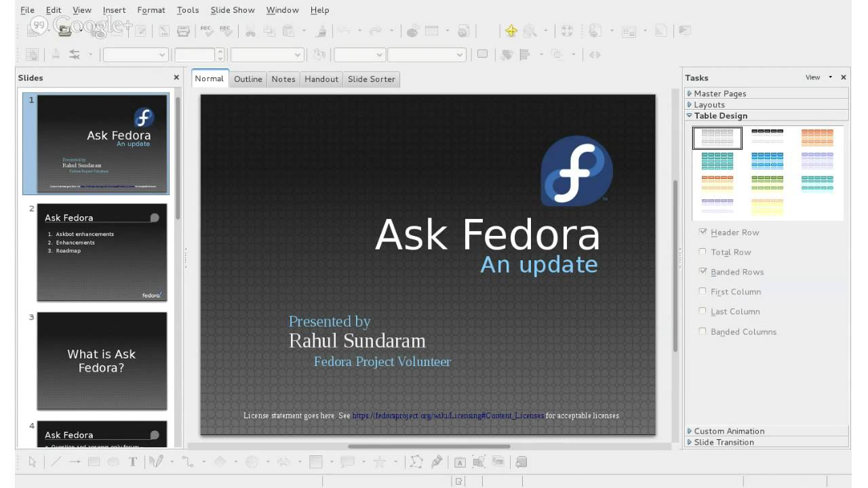The image size is (868, 488).
Task: Click the fedoraproject.org licensing link in the slide
Action: tap(448, 415)
